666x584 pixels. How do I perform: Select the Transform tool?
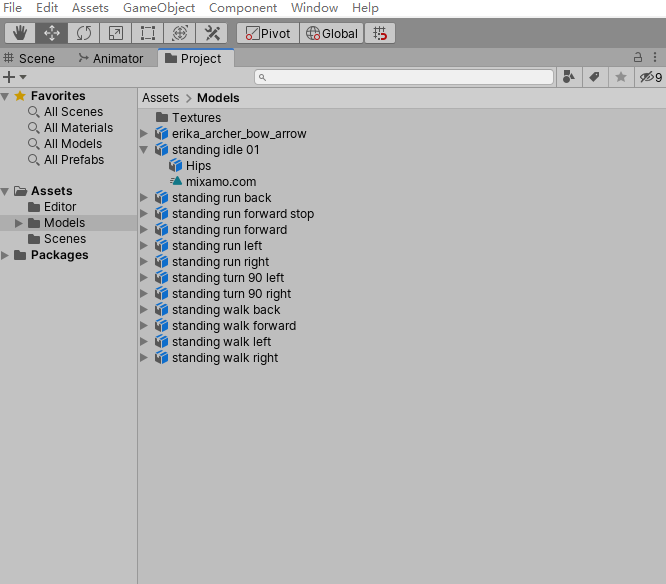pyautogui.click(x=180, y=33)
